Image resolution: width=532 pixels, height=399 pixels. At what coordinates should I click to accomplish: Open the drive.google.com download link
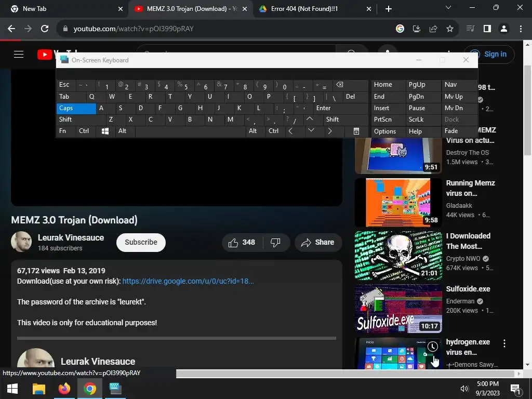tap(188, 281)
